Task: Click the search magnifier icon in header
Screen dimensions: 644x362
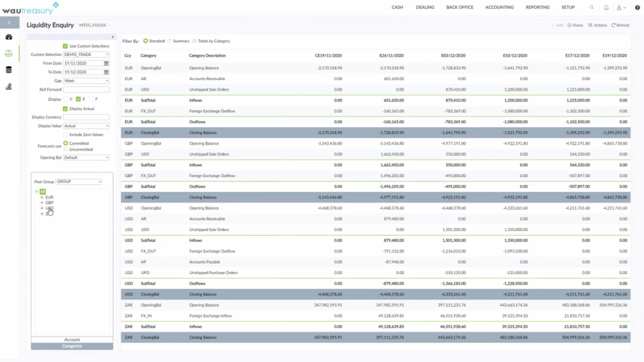Action: click(x=591, y=8)
